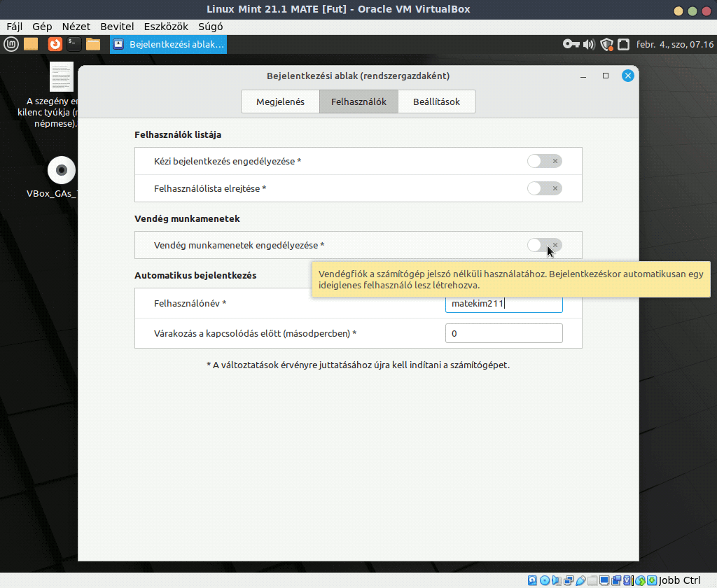Click the VirtualBox red close button
Viewport: 717px width, 588px height.
tap(706, 11)
